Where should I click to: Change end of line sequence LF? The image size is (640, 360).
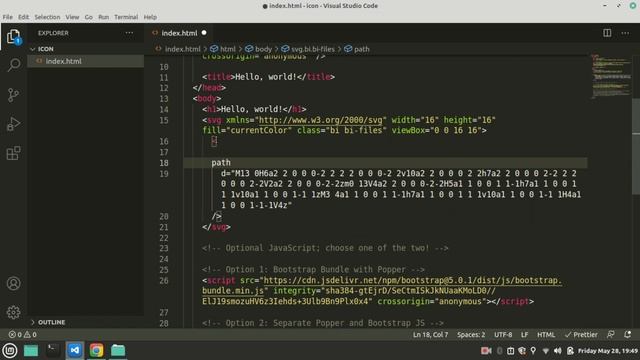coord(524,335)
